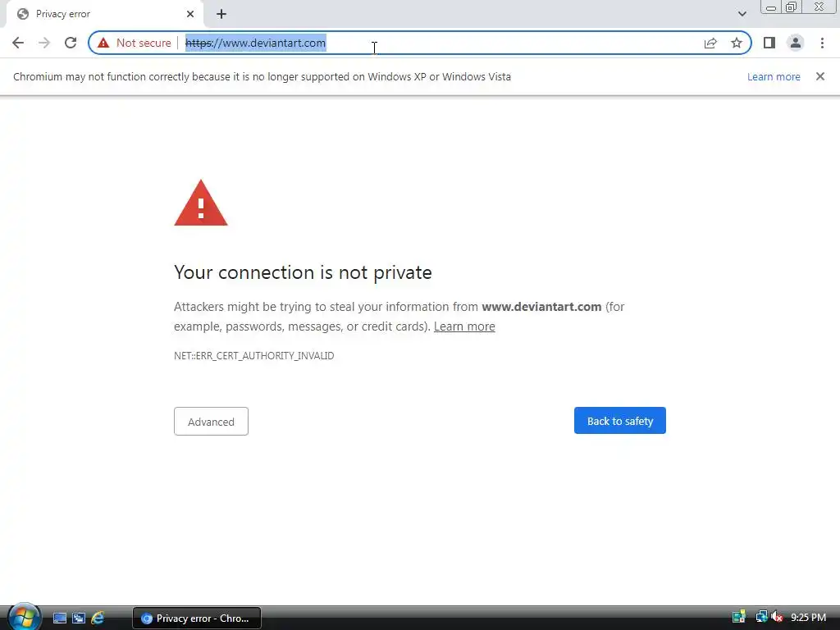The width and height of the screenshot is (840, 630).
Task: Go back to the previous page
Action: coord(18,43)
